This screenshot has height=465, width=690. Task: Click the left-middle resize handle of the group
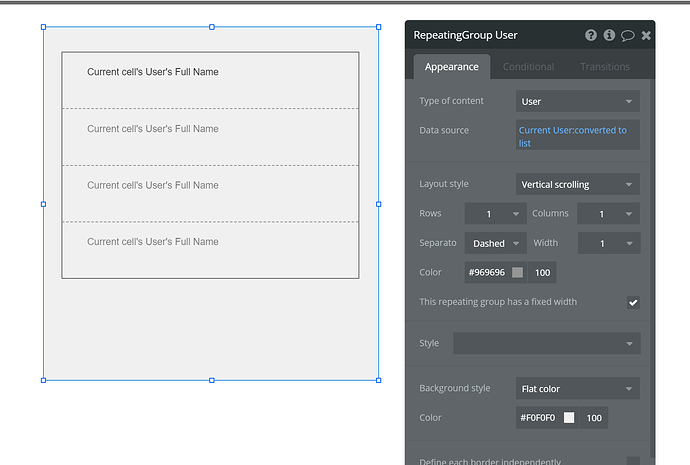pos(44,204)
